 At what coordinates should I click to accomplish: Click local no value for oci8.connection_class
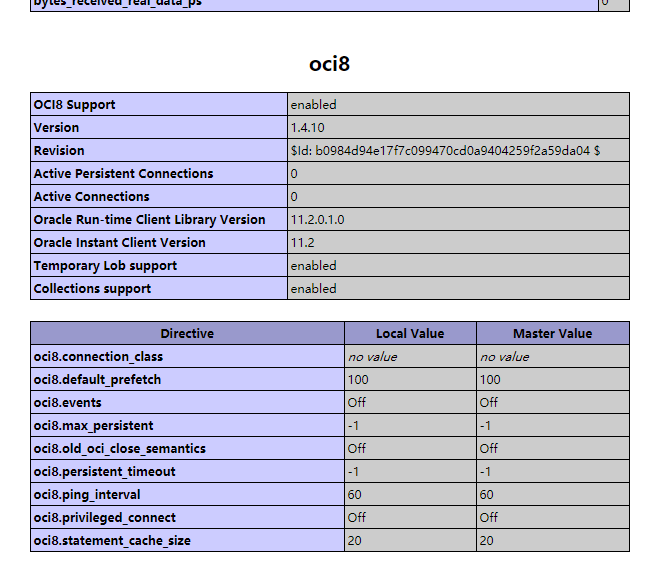[372, 357]
